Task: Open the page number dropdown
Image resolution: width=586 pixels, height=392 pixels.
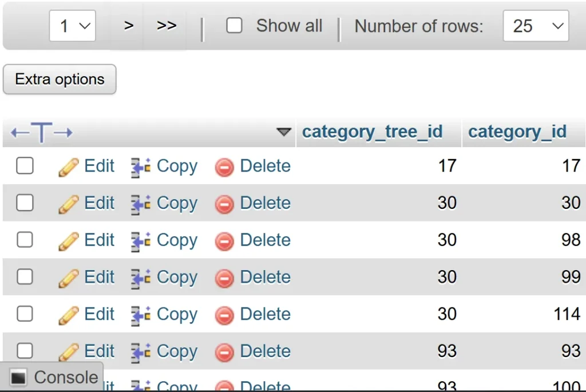Action: [x=73, y=26]
